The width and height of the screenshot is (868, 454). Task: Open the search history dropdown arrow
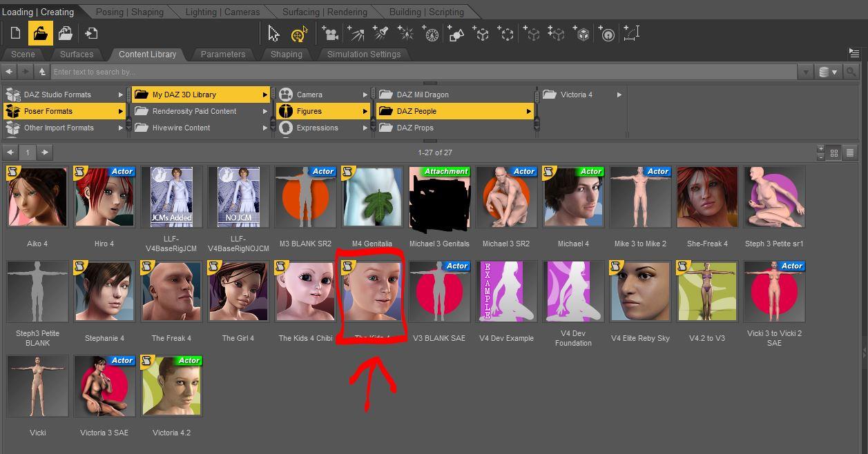806,72
